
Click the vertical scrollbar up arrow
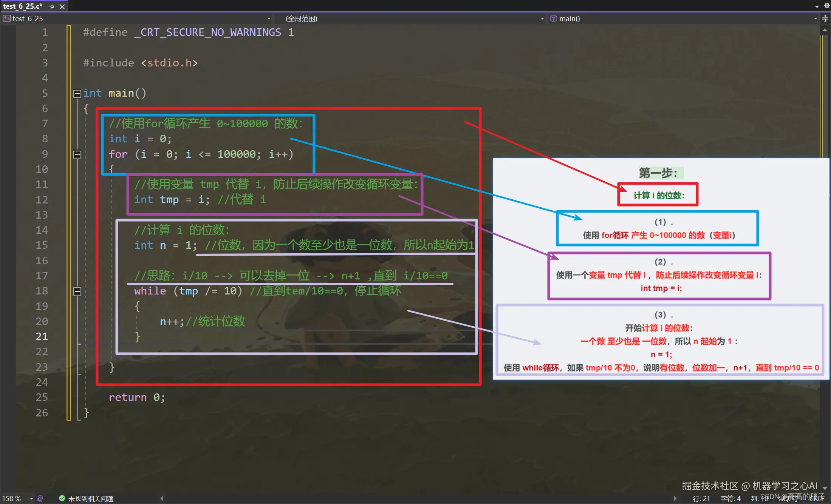point(825,30)
